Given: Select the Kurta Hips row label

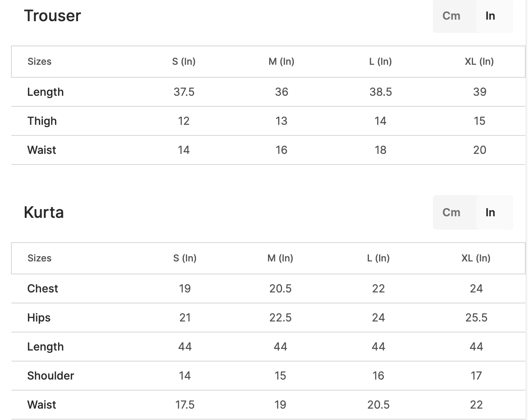Looking at the screenshot, I should coord(39,318).
